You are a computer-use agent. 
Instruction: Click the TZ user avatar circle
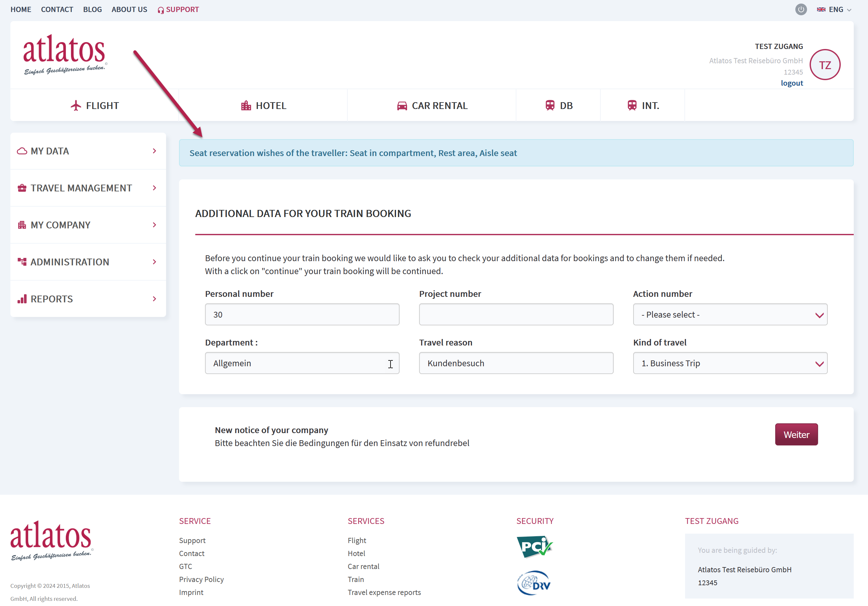tap(825, 65)
